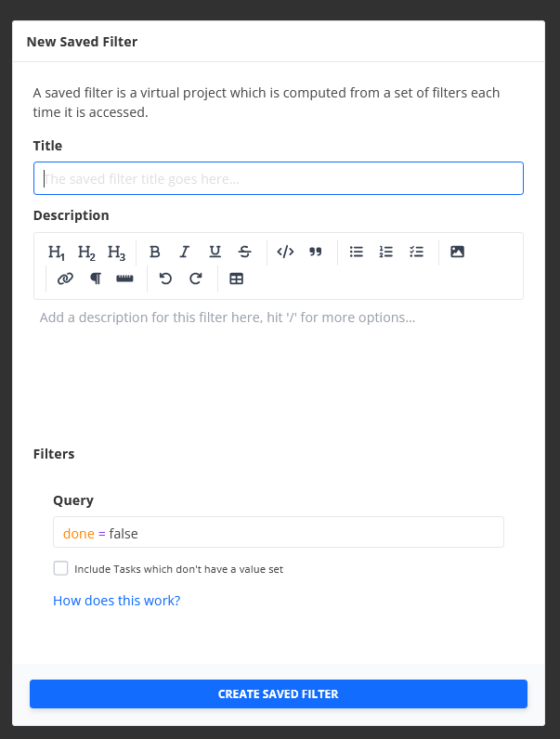Focus the saved filter Title field

278,178
